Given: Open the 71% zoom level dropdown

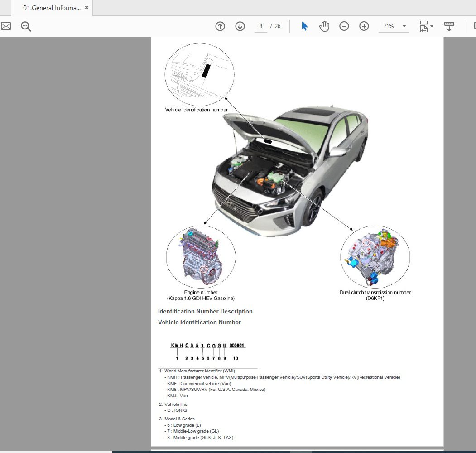Looking at the screenshot, I should click(x=404, y=26).
